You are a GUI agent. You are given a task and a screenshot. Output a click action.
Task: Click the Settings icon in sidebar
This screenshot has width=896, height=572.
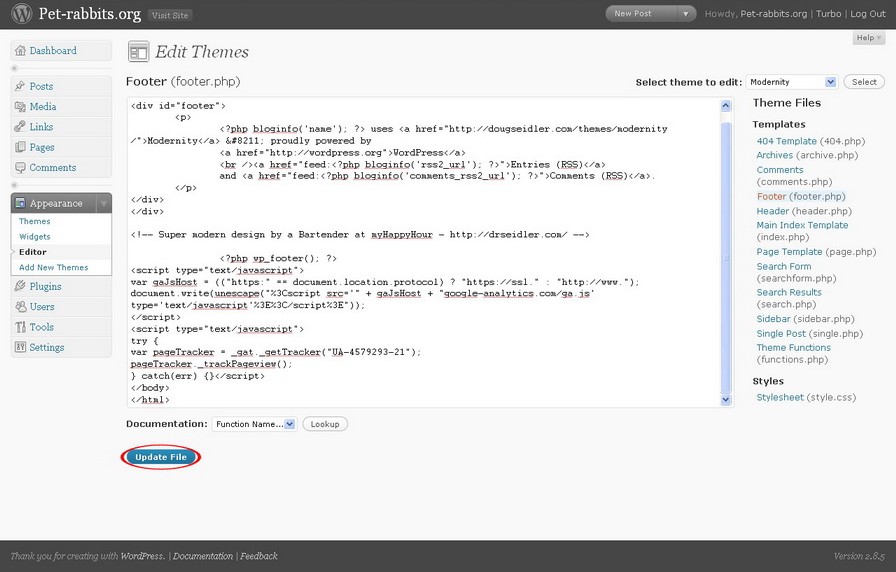20,347
